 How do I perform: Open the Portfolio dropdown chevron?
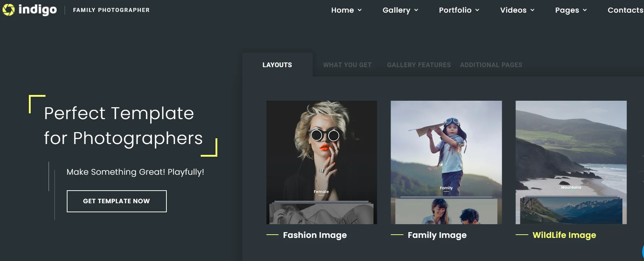coord(477,10)
